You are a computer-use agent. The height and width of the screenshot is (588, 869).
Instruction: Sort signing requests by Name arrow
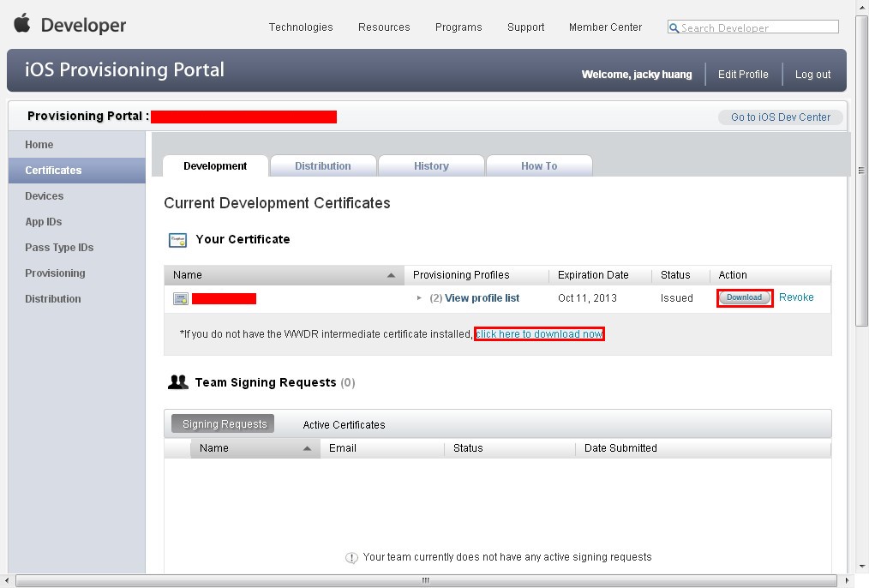[307, 448]
